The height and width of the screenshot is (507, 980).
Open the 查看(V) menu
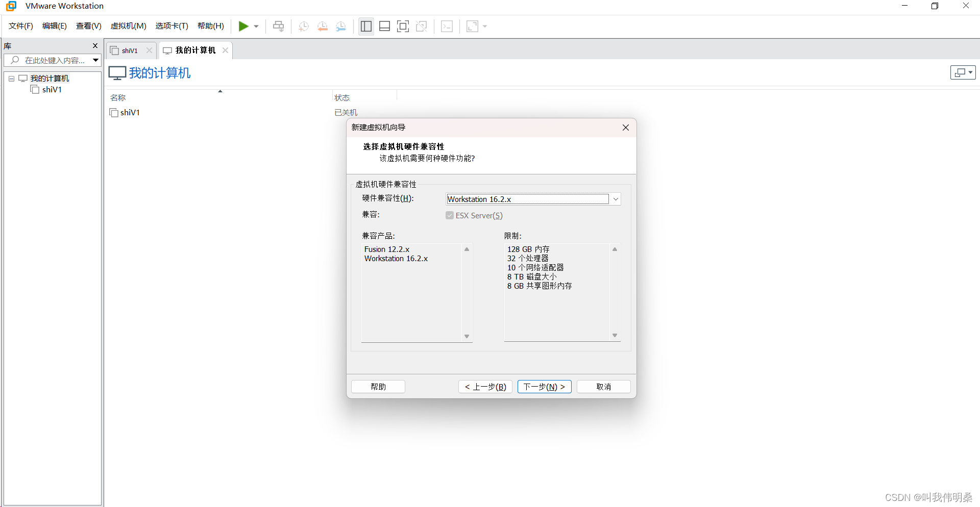pyautogui.click(x=88, y=26)
